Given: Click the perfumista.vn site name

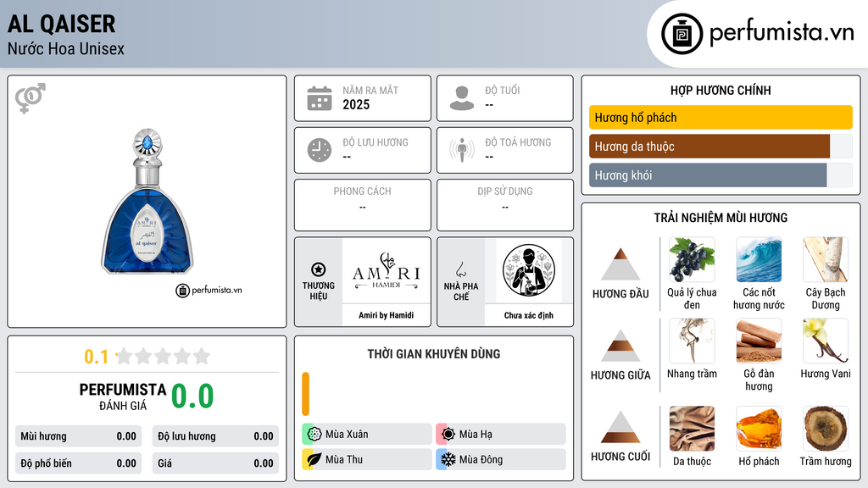Looking at the screenshot, I should click(782, 32).
